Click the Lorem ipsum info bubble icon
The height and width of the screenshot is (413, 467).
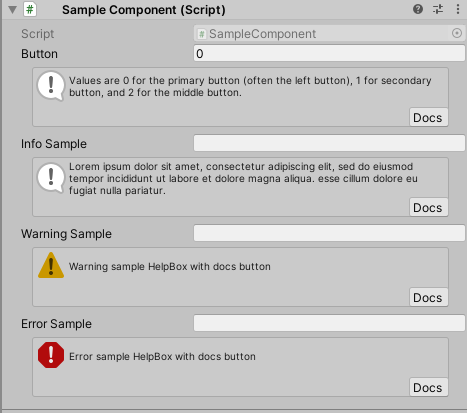pyautogui.click(x=51, y=178)
